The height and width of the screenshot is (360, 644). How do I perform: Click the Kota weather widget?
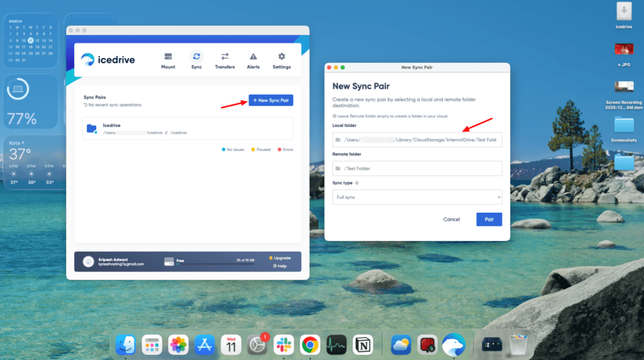click(35, 163)
